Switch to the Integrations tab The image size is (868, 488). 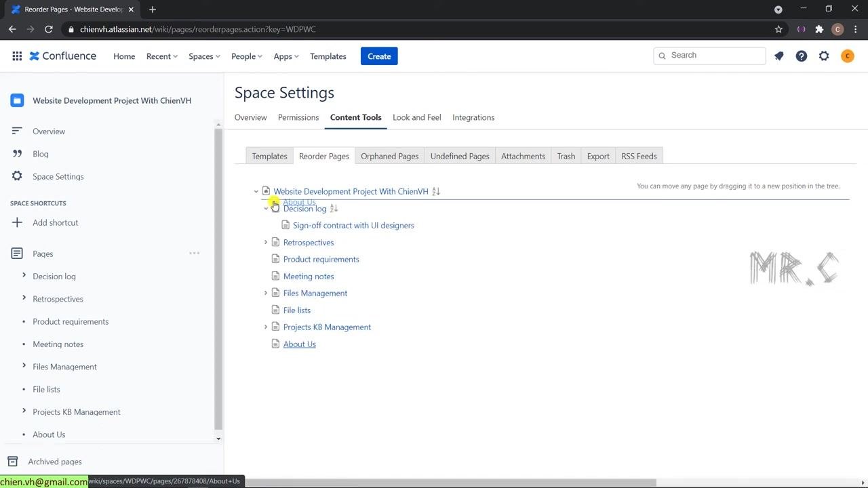point(473,117)
